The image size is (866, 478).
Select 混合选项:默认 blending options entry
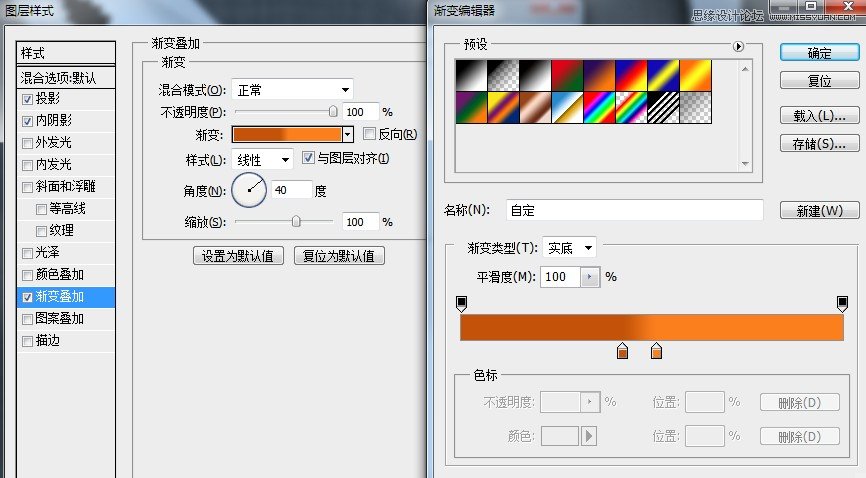66,78
